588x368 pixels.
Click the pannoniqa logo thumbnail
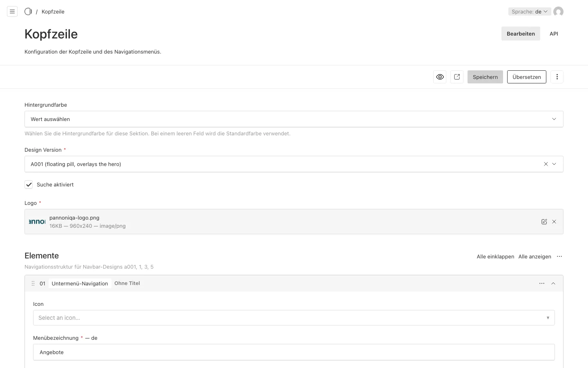pos(37,222)
